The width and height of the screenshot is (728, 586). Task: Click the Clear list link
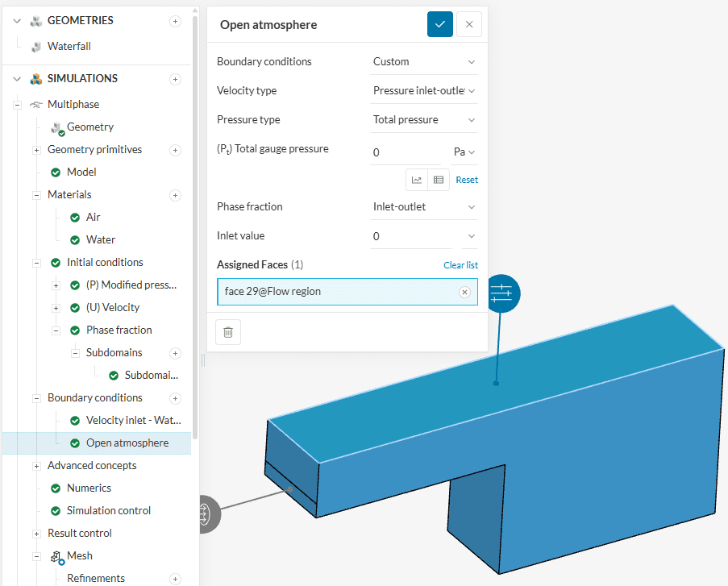pyautogui.click(x=460, y=265)
